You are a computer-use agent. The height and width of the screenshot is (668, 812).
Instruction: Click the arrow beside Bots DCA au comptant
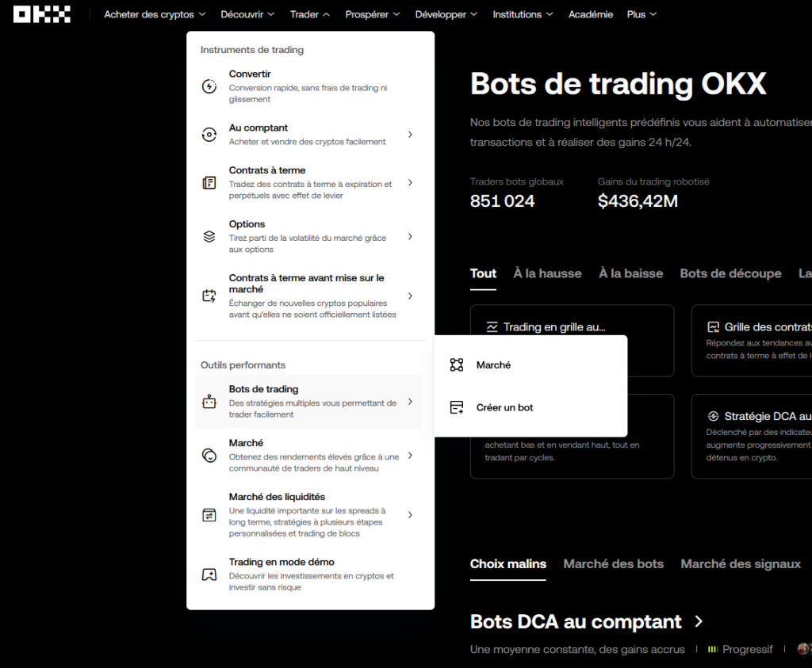click(x=699, y=621)
